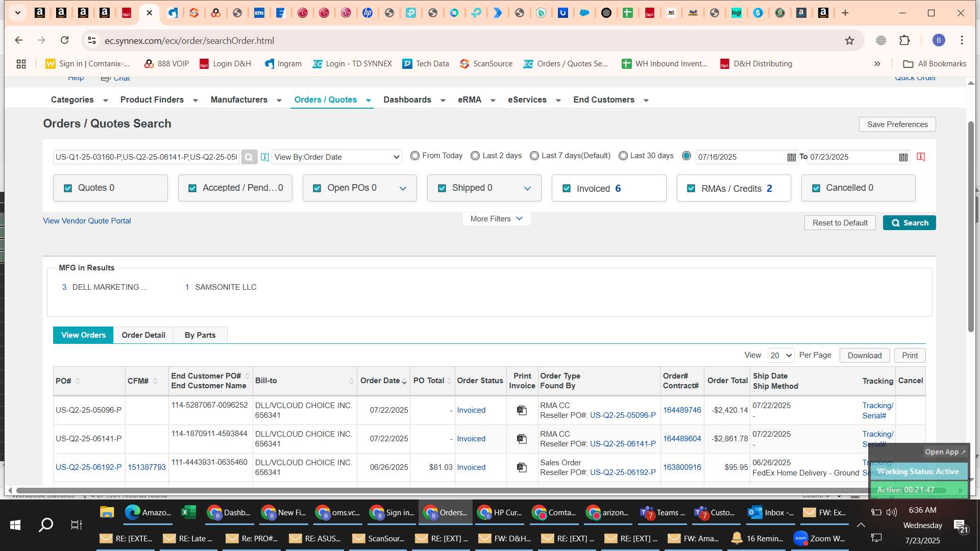Open the browser profile avatar B
The height and width of the screenshot is (551, 980).
click(939, 40)
